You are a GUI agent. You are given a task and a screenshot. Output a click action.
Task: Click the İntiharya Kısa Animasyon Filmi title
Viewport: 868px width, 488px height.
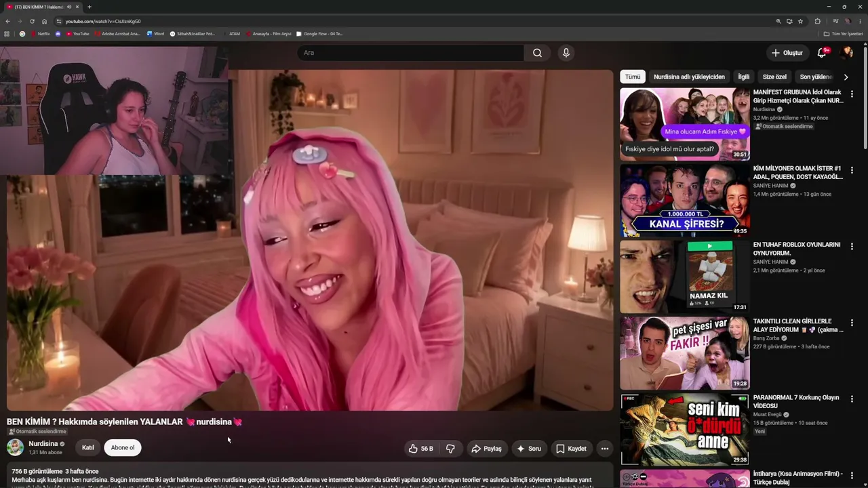point(798,478)
